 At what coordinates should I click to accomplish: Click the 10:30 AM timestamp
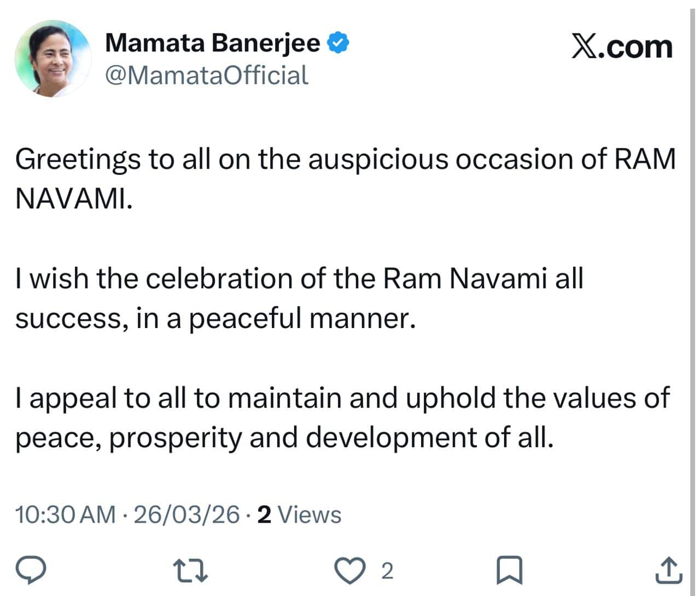[65, 515]
